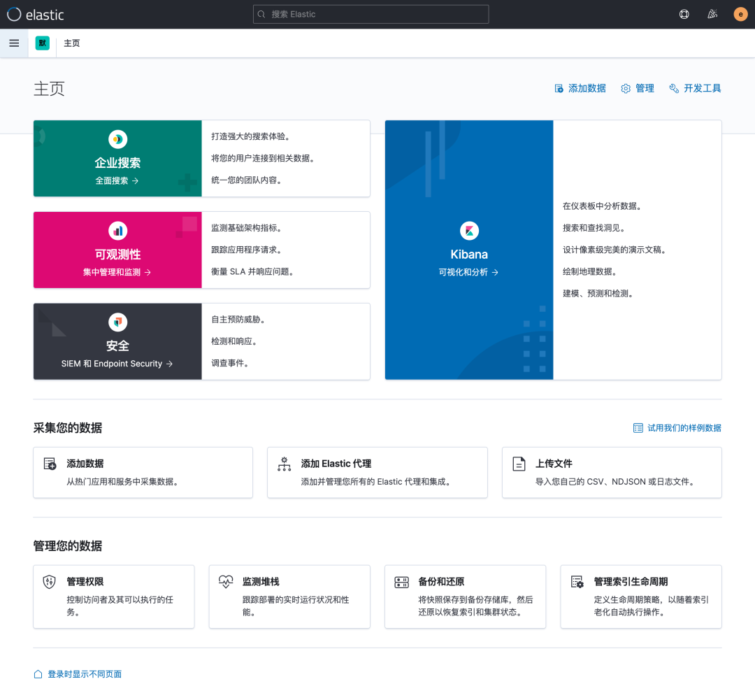Open the 监测堆栈 card
The image size is (755, 700).
point(289,597)
